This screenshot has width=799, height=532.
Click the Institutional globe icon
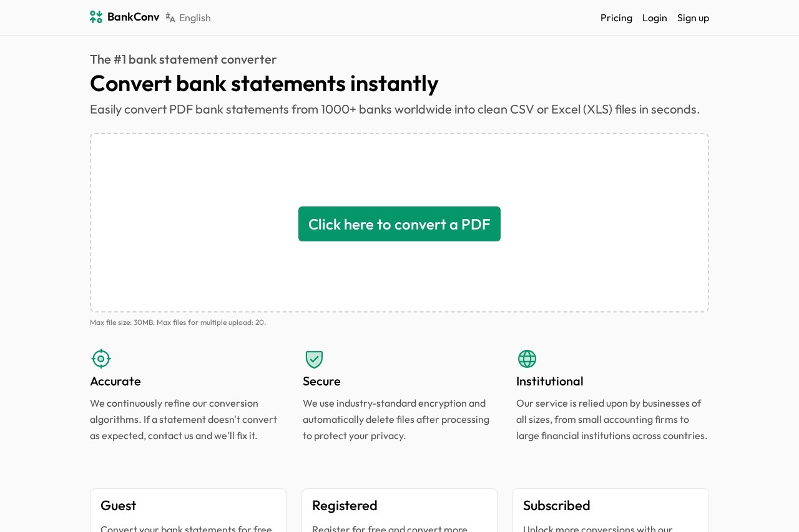pyautogui.click(x=527, y=359)
